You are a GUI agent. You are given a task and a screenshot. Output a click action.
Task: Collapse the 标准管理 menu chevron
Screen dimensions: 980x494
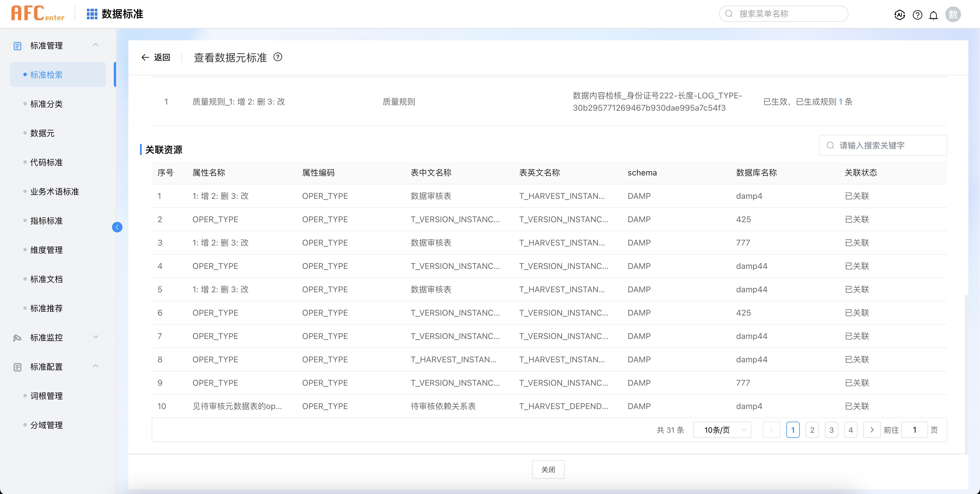pyautogui.click(x=96, y=45)
